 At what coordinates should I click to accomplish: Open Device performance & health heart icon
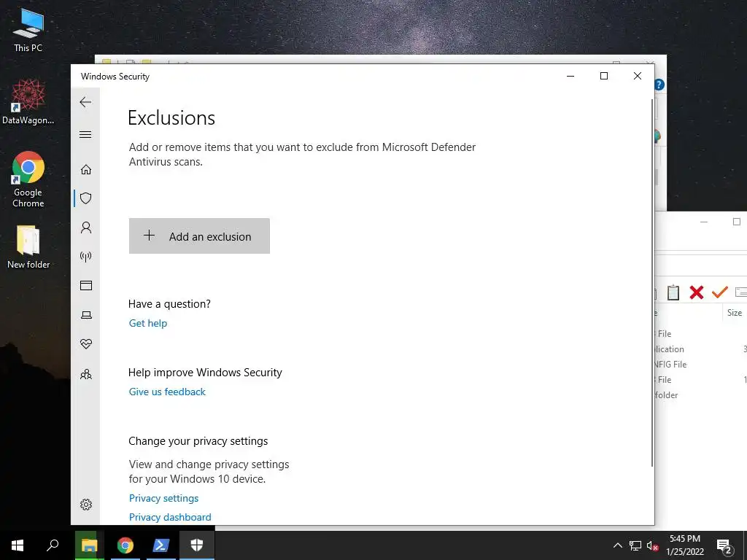[86, 344]
